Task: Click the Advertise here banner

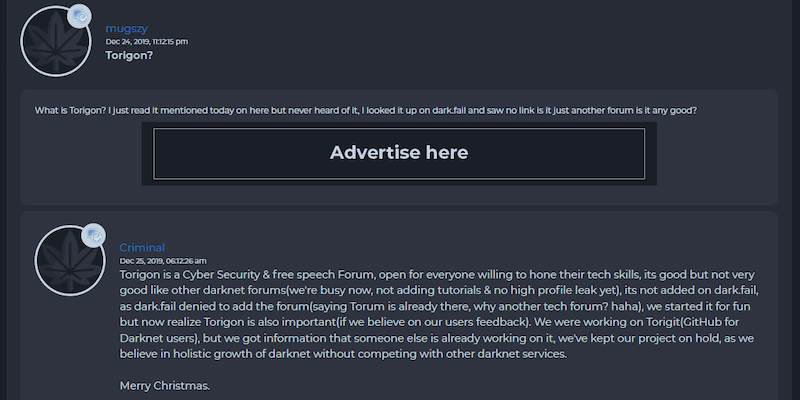Action: [399, 154]
